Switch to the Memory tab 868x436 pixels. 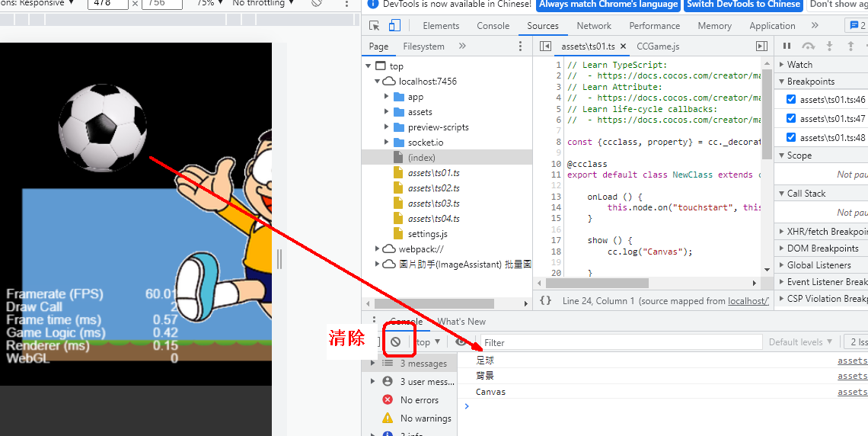click(715, 25)
